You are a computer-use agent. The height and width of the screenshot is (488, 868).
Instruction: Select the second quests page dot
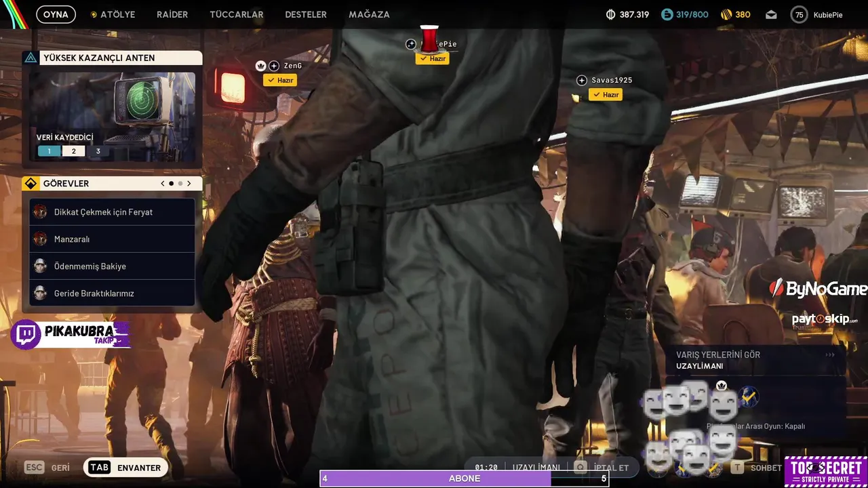pos(180,183)
